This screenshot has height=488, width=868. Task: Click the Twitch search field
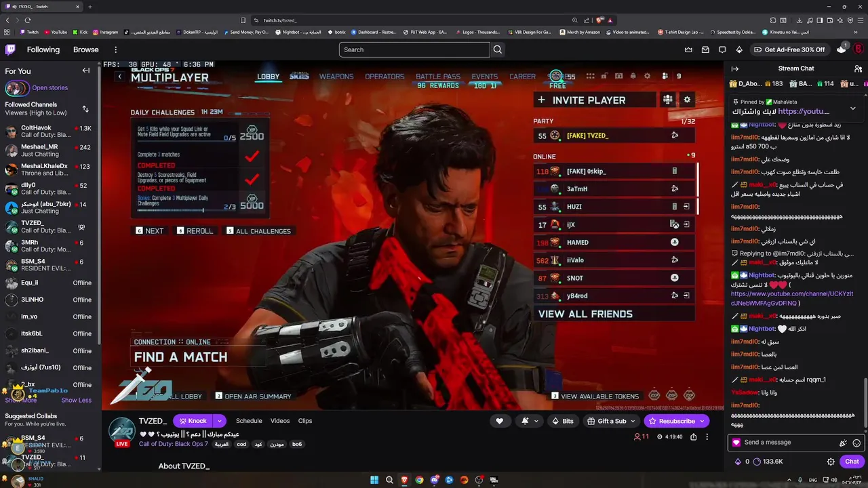point(414,49)
